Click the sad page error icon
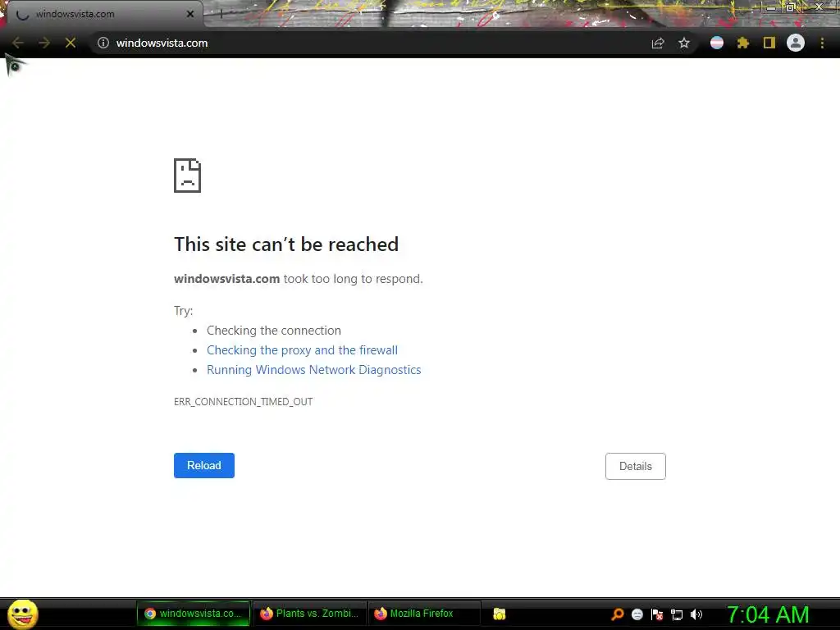The height and width of the screenshot is (630, 840). point(188,176)
